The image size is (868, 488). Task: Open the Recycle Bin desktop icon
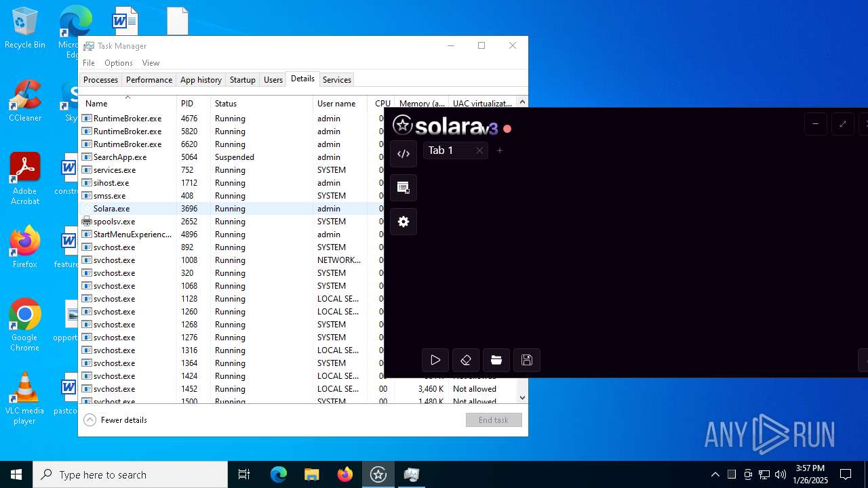point(25,28)
